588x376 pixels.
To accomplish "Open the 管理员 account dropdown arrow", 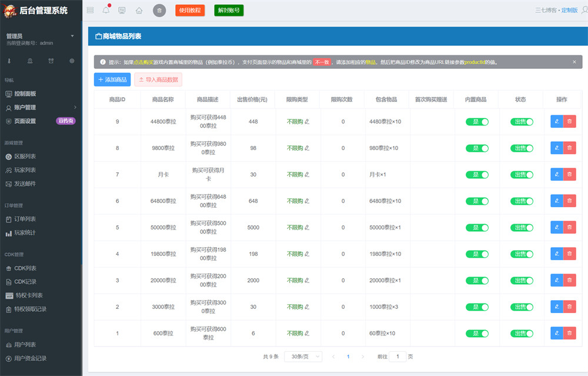I will (72, 36).
